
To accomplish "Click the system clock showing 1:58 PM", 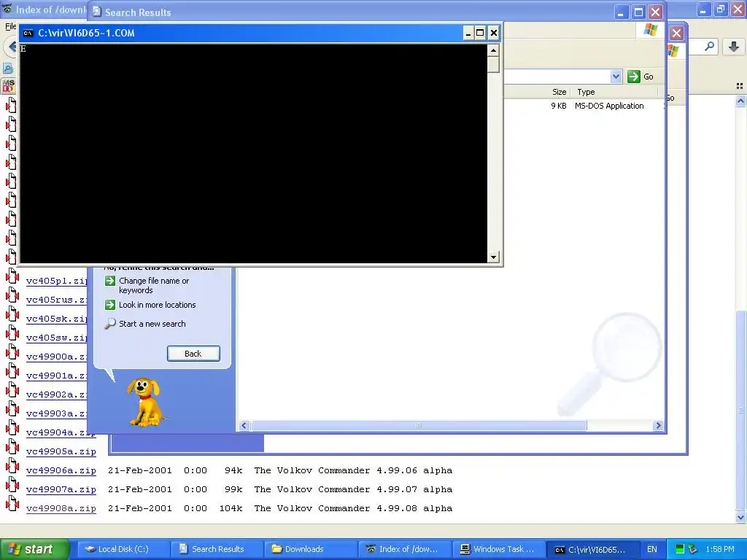I will [x=720, y=549].
